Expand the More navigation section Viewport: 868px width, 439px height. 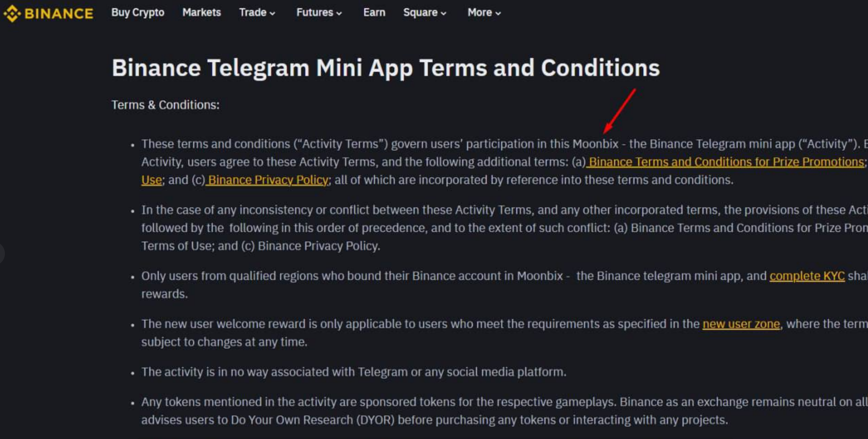(x=482, y=12)
